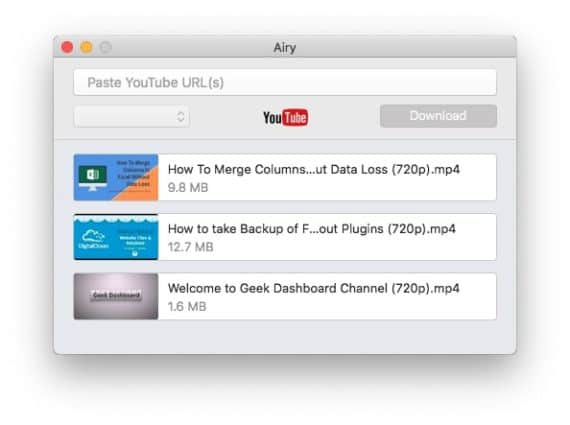Click the 12.7 MB file size
The image size is (570, 425).
tap(190, 247)
